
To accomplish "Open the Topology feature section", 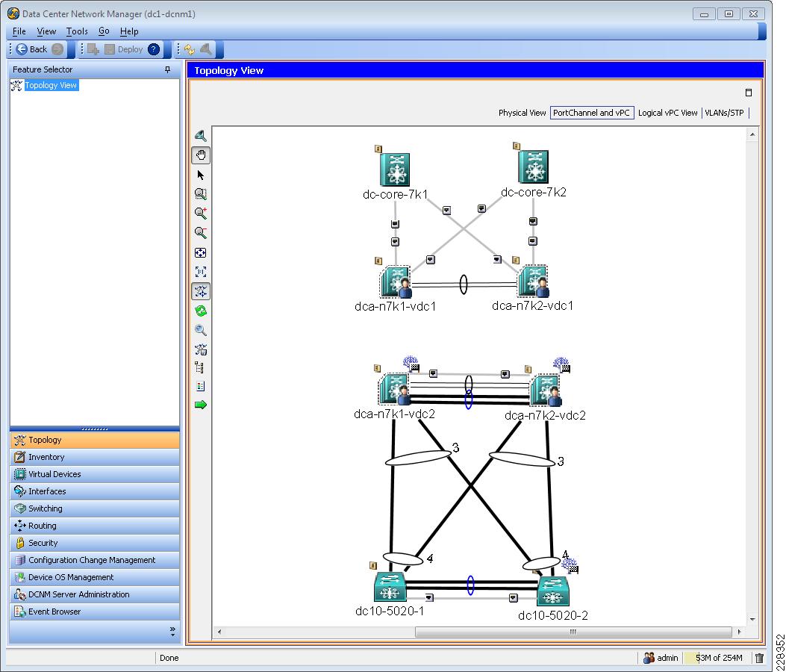I will click(94, 440).
